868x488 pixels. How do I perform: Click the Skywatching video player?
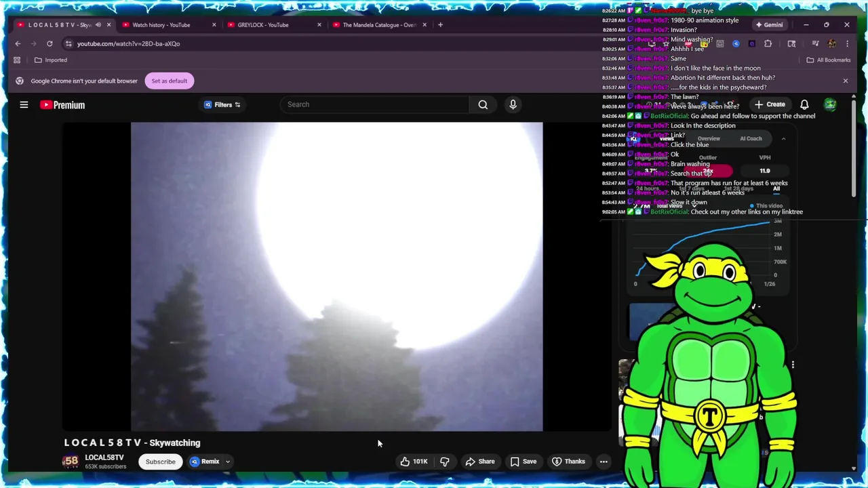pyautogui.click(x=337, y=277)
